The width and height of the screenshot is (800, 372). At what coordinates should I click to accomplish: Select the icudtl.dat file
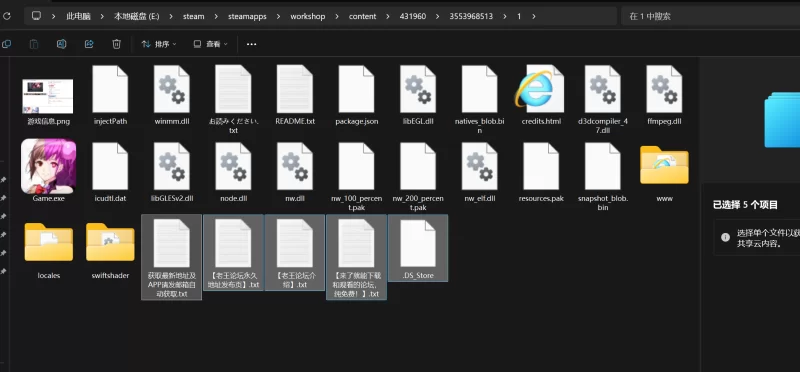pyautogui.click(x=110, y=172)
